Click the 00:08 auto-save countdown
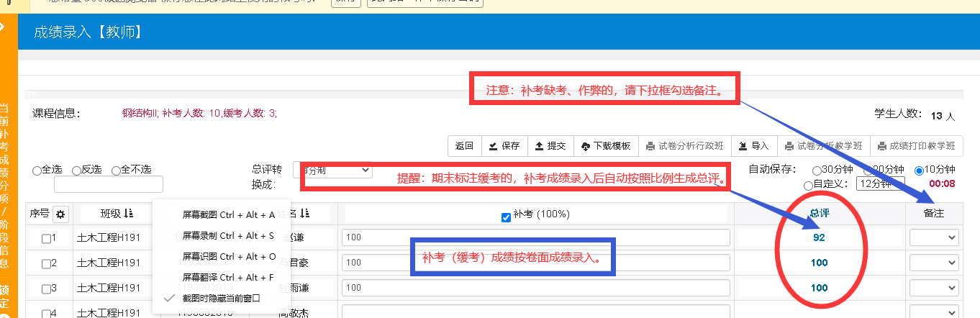The image size is (980, 318). coord(941,183)
